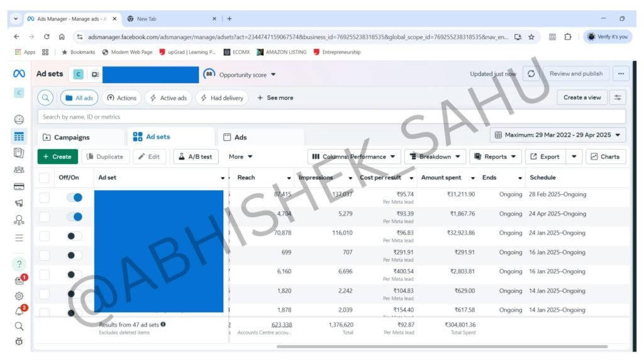
Task: Open the filter settings sliders icon
Action: (x=619, y=98)
